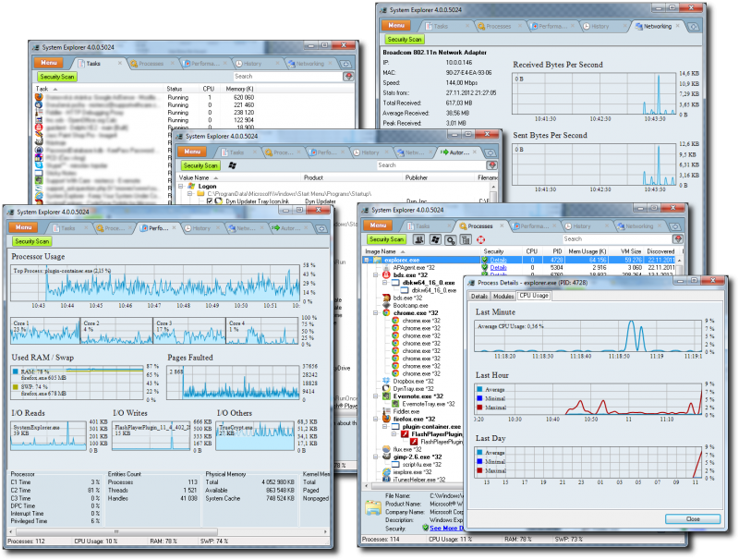Click the tree view icon in Processes toolbar
Screen dimensions: 739x560
pos(466,239)
